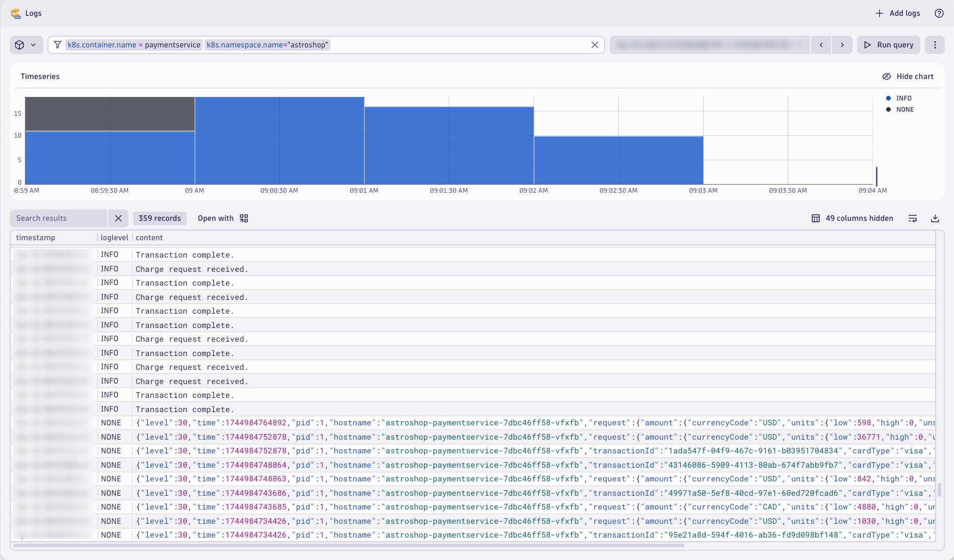Focus the Search results input
Image resolution: width=954 pixels, height=560 pixels.
click(x=59, y=218)
